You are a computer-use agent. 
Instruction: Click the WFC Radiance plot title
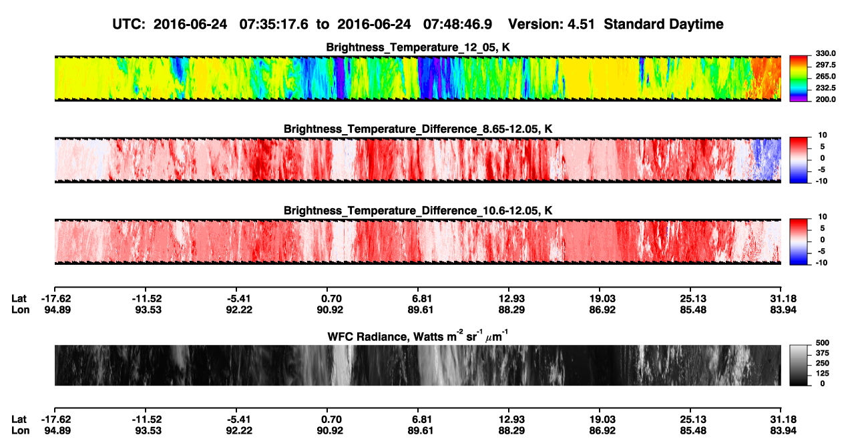(x=418, y=336)
